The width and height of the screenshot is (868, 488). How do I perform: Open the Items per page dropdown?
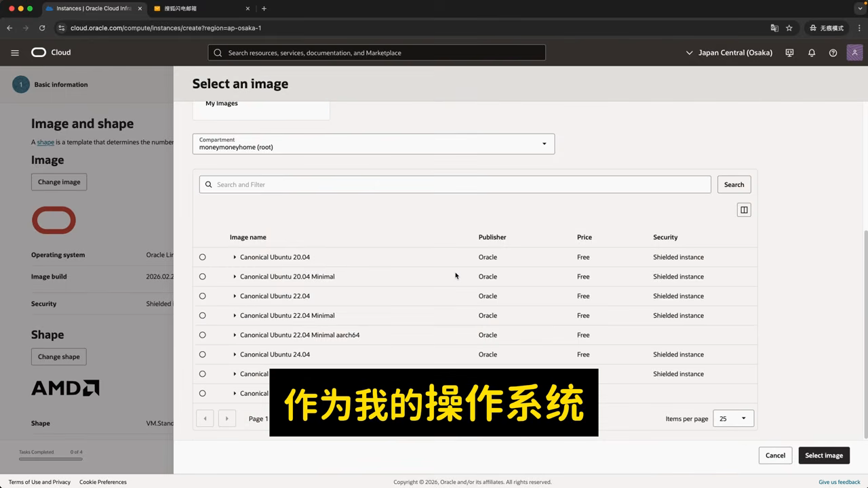[x=733, y=419]
